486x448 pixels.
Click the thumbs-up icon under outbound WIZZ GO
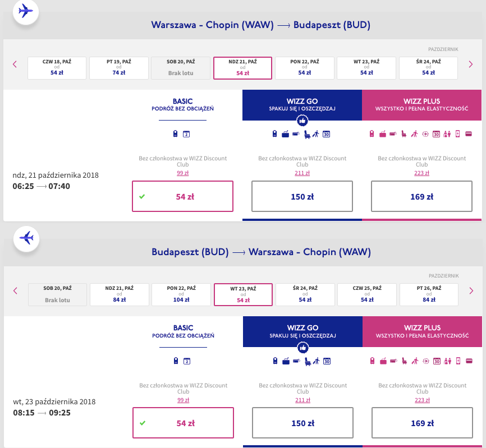302,121
